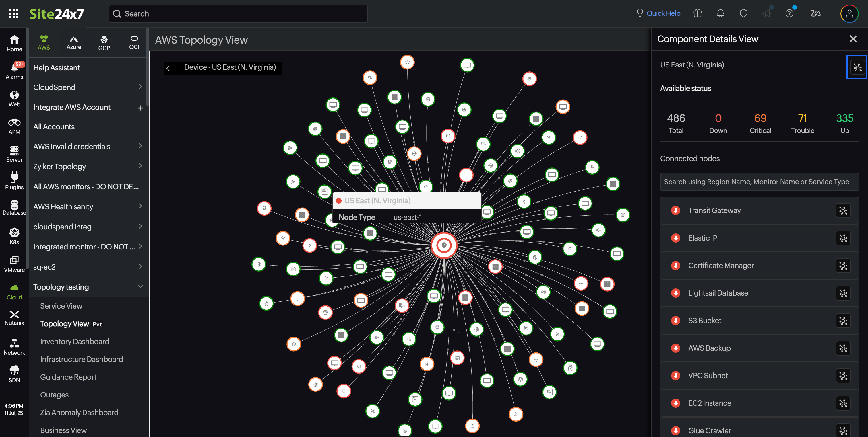Open the Alarms section in sidebar
This screenshot has width=868, height=437.
[14, 70]
